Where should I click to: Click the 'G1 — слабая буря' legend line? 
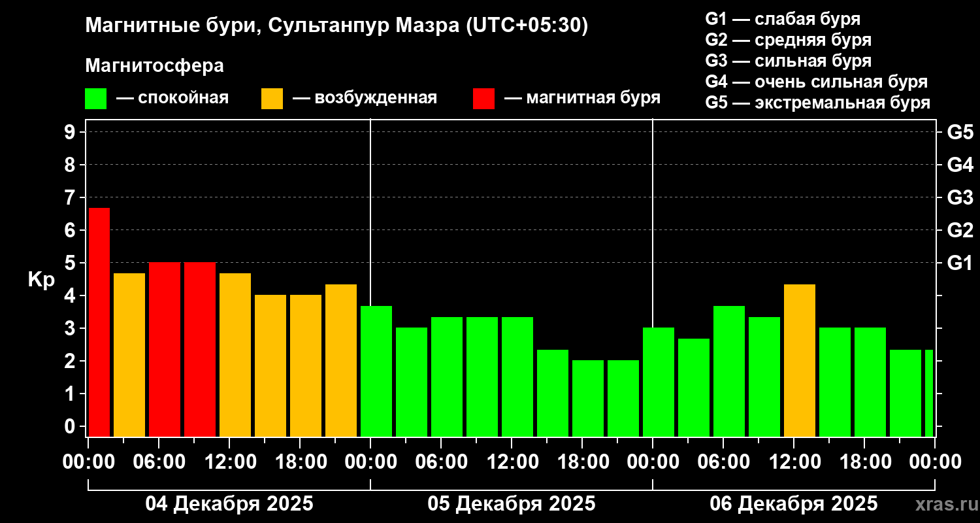click(x=783, y=19)
